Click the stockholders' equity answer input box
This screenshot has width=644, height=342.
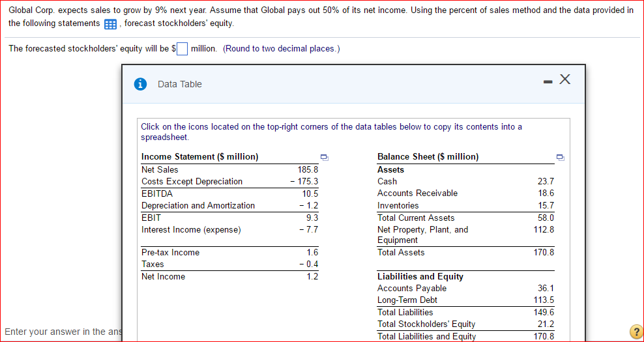point(183,49)
